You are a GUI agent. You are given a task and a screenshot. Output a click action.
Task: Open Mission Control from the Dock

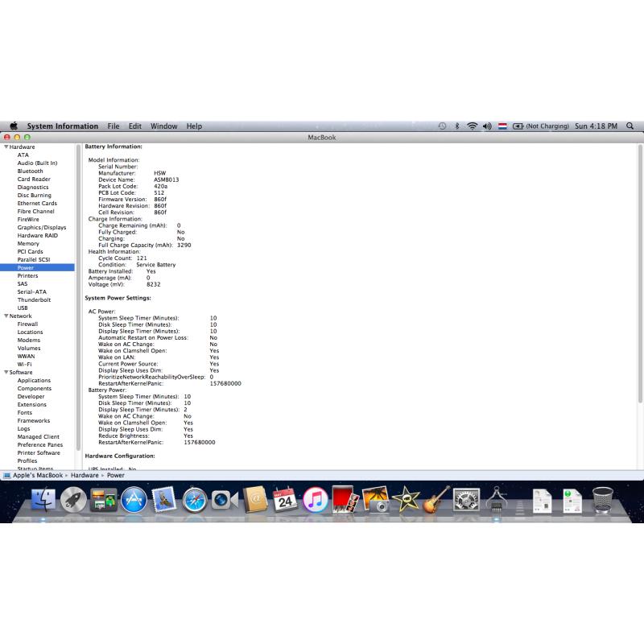104,499
